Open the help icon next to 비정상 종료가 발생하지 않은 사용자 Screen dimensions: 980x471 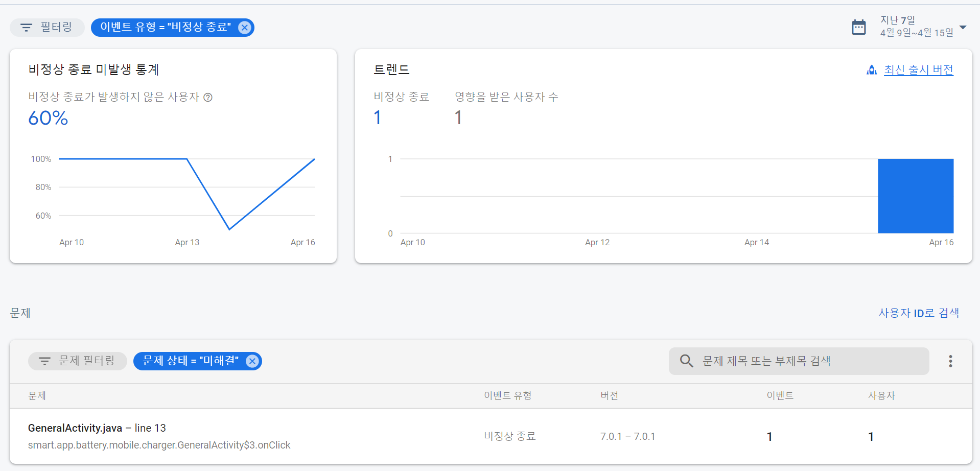click(208, 98)
